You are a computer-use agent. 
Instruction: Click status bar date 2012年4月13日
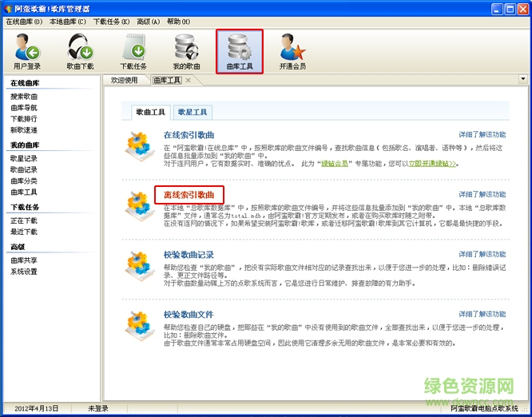[x=36, y=408]
